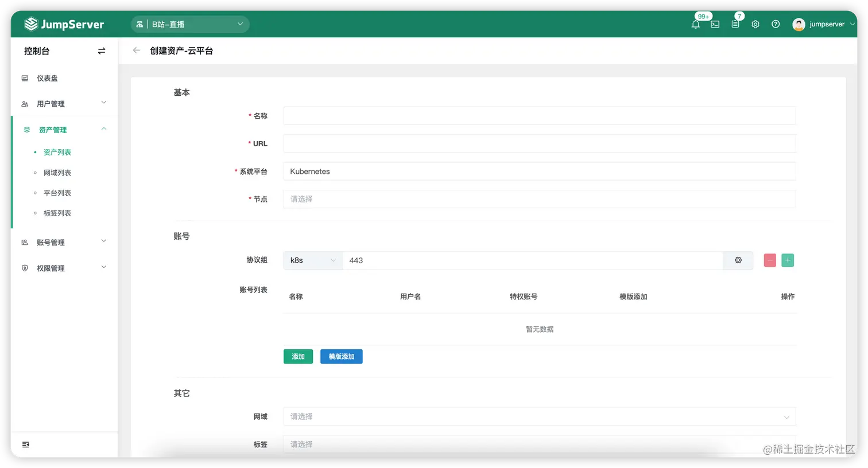Open the help question mark icon
868x468 pixels.
pos(776,24)
